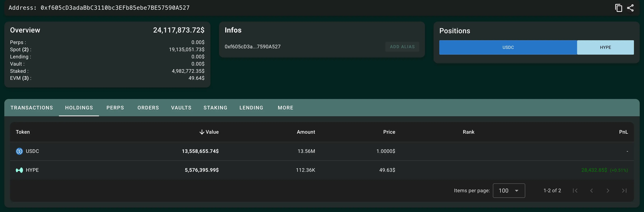Viewport: 644px width, 212px height.
Task: Sort holdings by Price column header
Action: point(389,132)
